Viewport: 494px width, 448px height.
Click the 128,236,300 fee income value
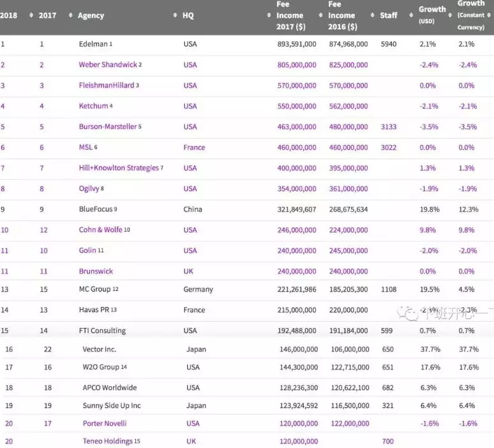pos(298,387)
